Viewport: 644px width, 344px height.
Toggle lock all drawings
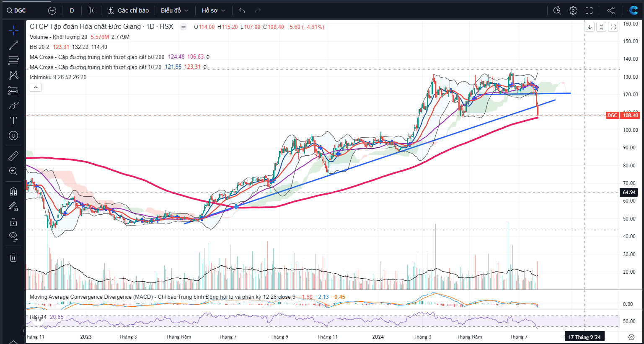pos(13,222)
